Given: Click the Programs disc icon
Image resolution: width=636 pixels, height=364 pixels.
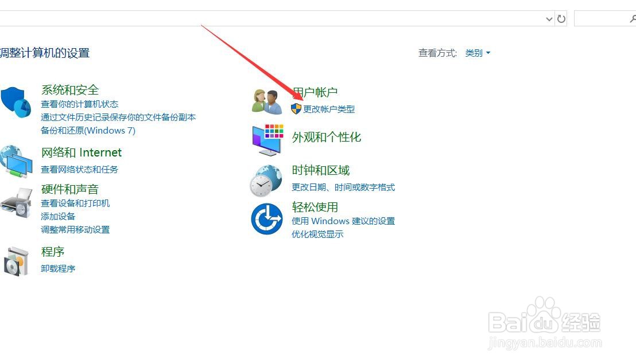Looking at the screenshot, I should [x=16, y=261].
